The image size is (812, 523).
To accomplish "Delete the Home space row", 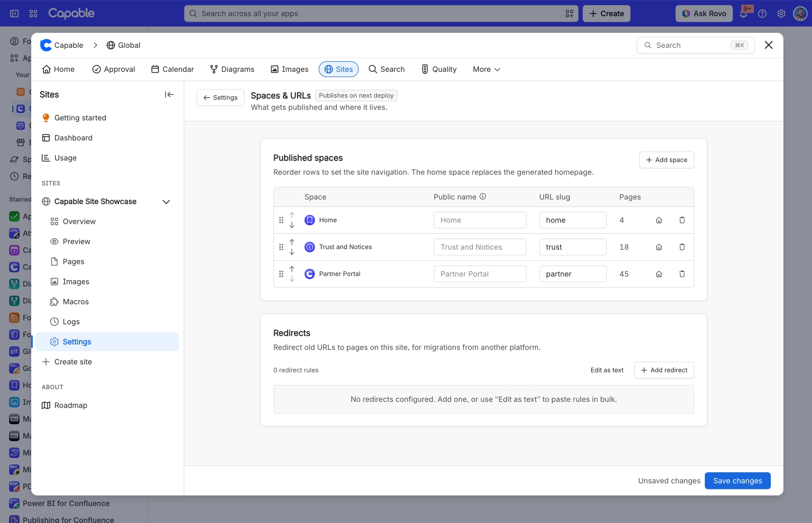I will 682,220.
